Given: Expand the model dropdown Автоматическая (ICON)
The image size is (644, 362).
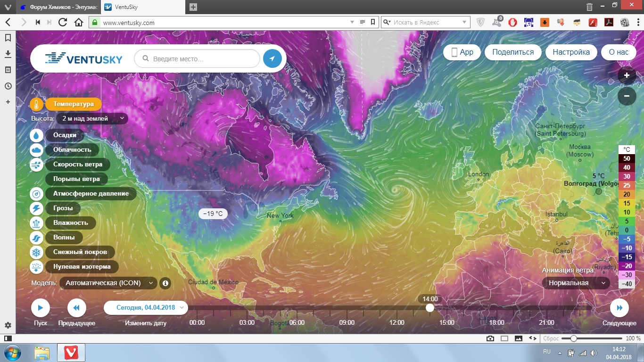Looking at the screenshot, I should (x=108, y=283).
